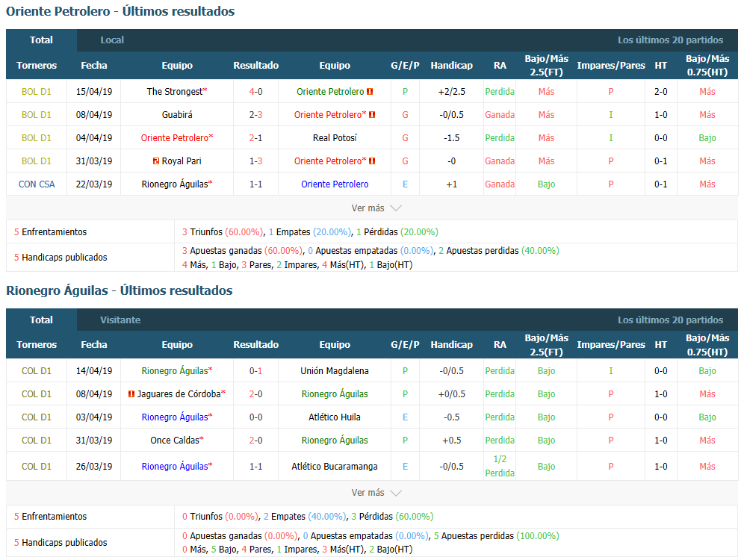Click the 0-1 result in the Unión Magdalena row
The image size is (744, 560).
click(255, 371)
